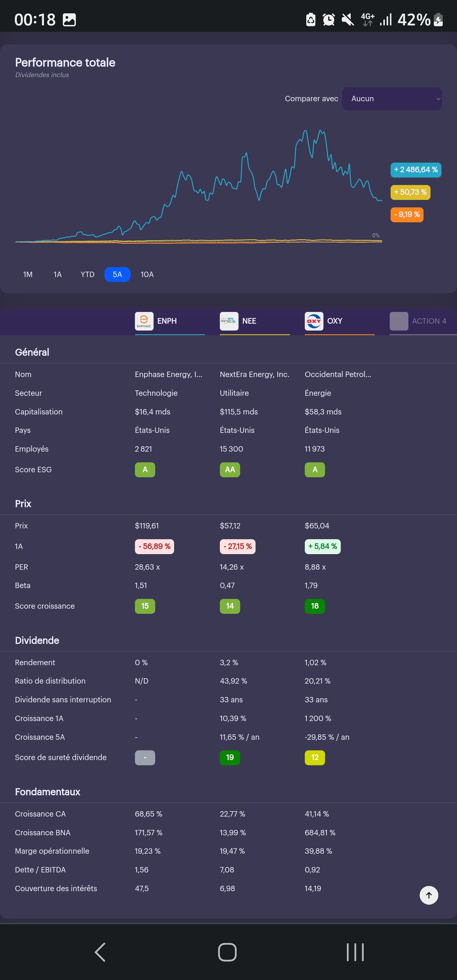Tap ENPH ticker column header
Screen dimensions: 457x980
[170, 321]
